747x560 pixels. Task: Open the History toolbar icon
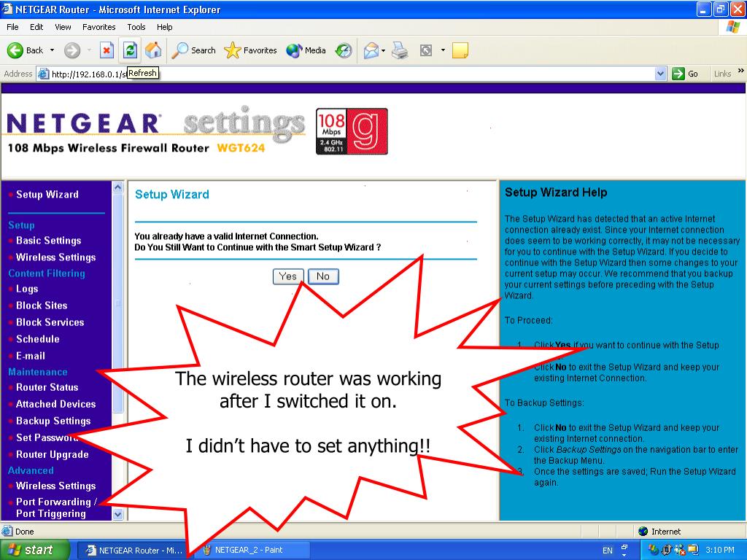344,50
